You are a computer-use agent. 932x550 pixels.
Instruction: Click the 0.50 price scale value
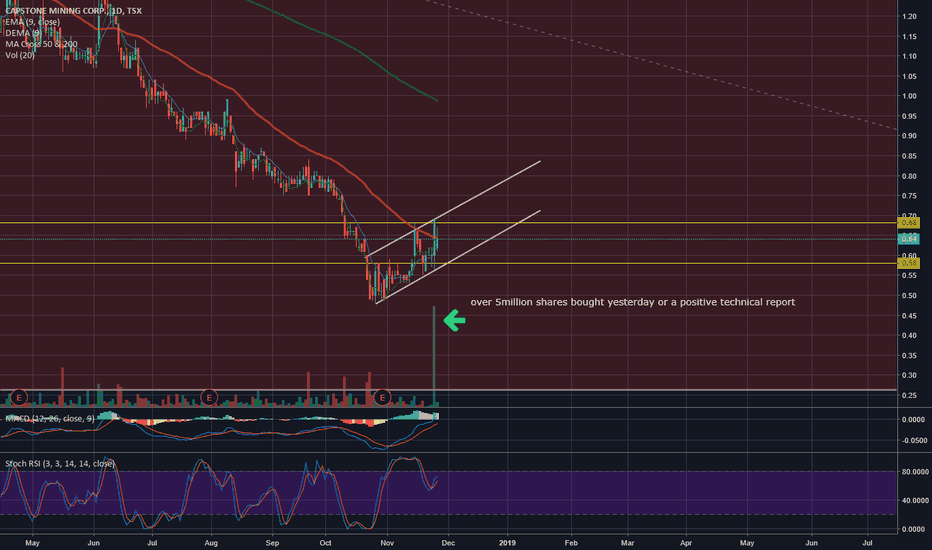[909, 296]
